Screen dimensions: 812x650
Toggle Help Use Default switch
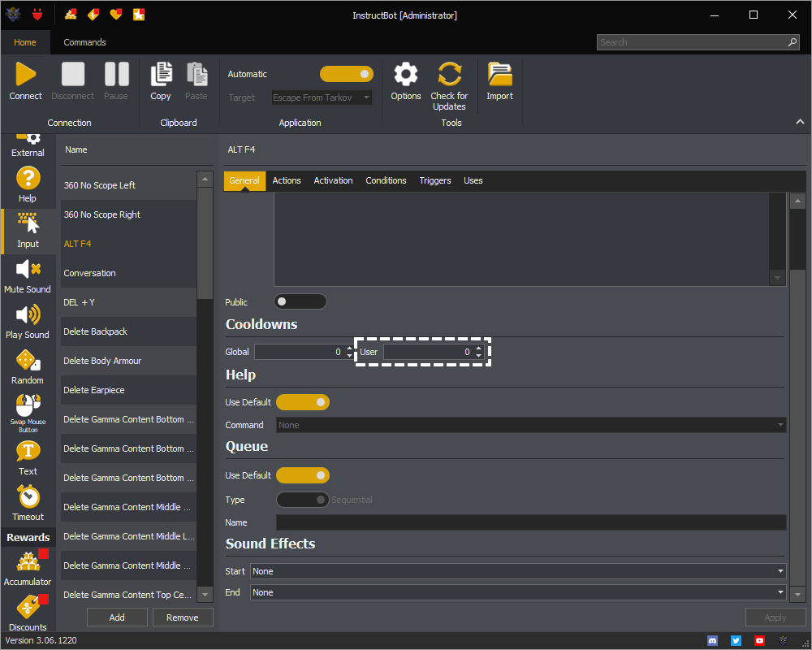click(x=303, y=402)
